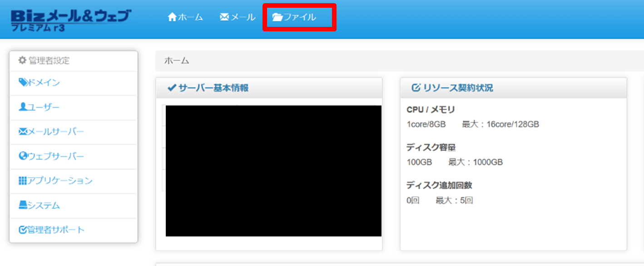
Task: Open the 管理者サポート sidebar link
Action: coord(56,230)
